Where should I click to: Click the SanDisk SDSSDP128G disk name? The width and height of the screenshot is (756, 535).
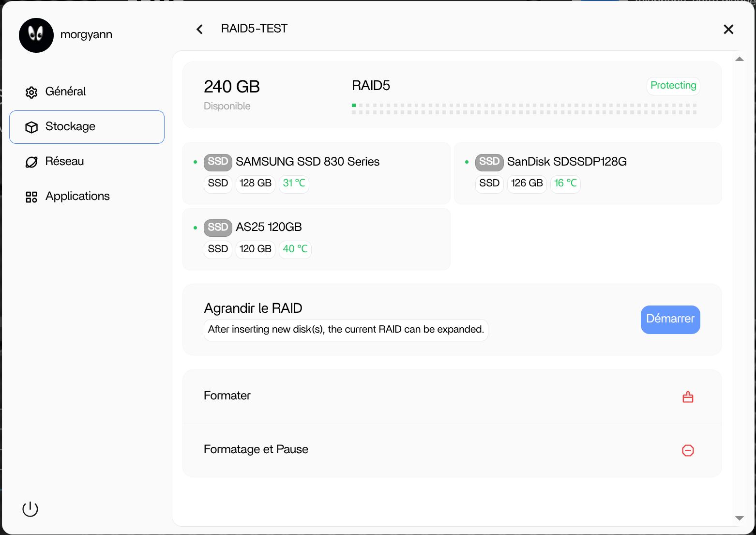click(x=567, y=162)
